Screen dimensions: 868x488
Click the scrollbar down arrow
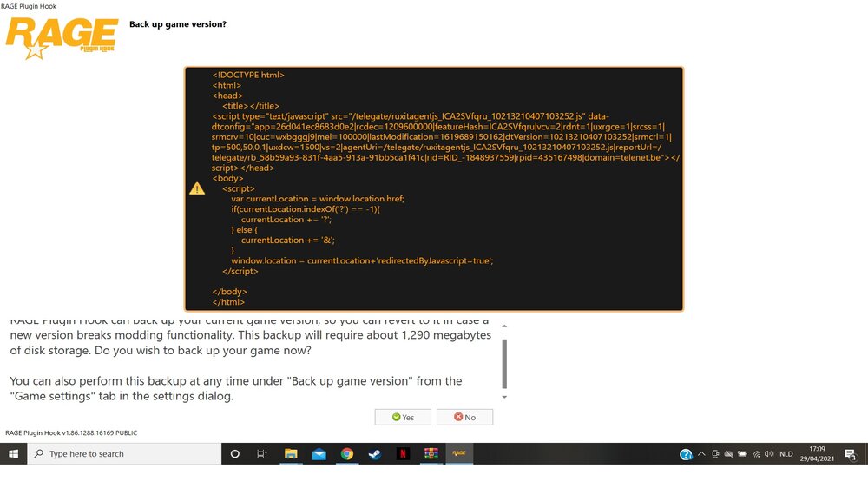(x=504, y=397)
